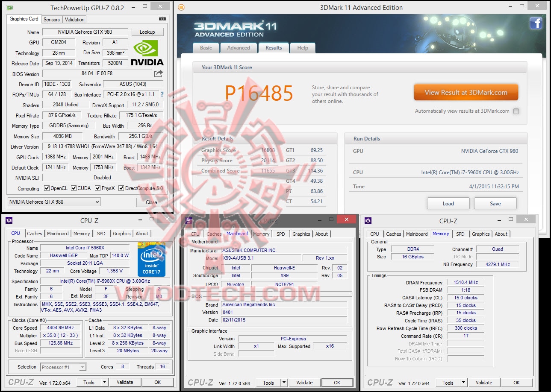This screenshot has height=392, width=551.
Task: Click the GPU Name field in GPU-Z
Action: 85,32
